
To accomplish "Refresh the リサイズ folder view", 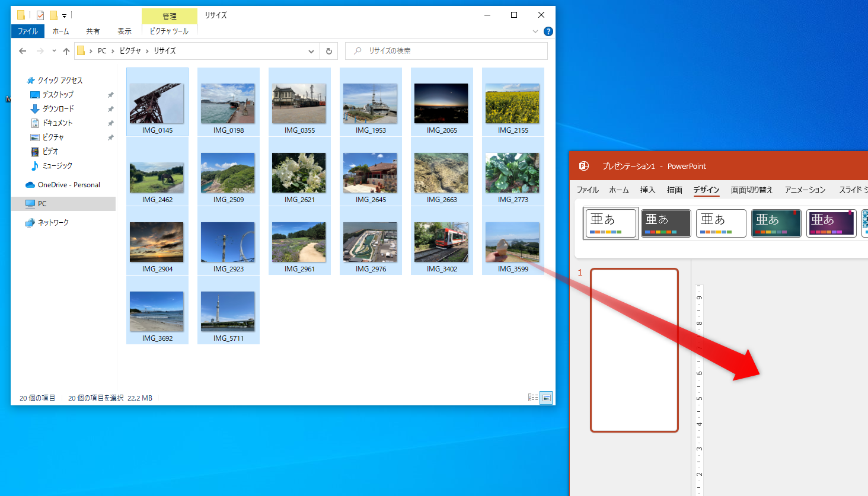I will coord(329,51).
